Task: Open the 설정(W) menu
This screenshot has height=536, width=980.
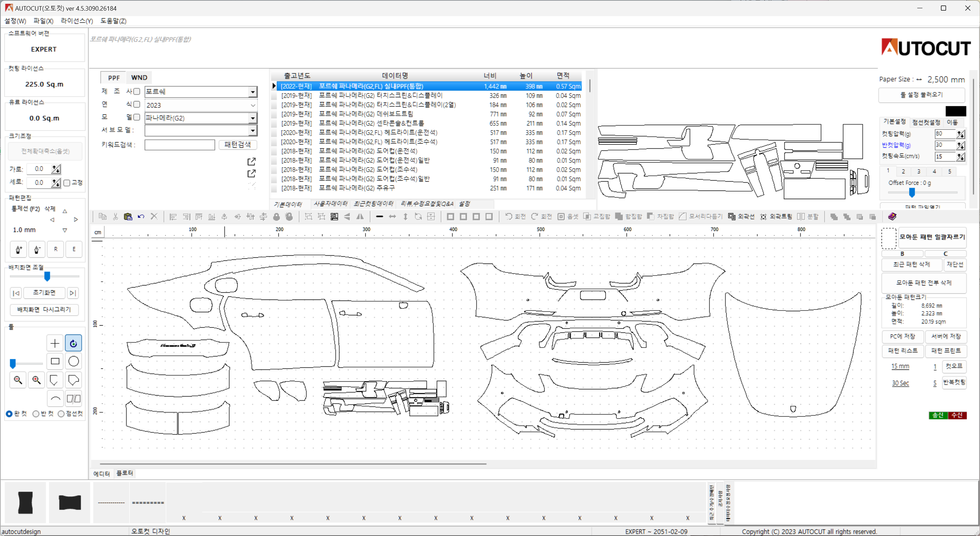Action: [16, 21]
